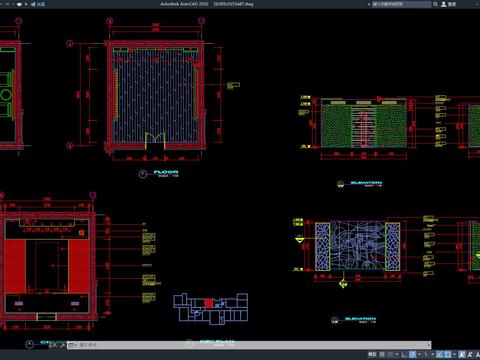Toggle object snap icon in status bar
480x360 pixels.
pos(448,354)
